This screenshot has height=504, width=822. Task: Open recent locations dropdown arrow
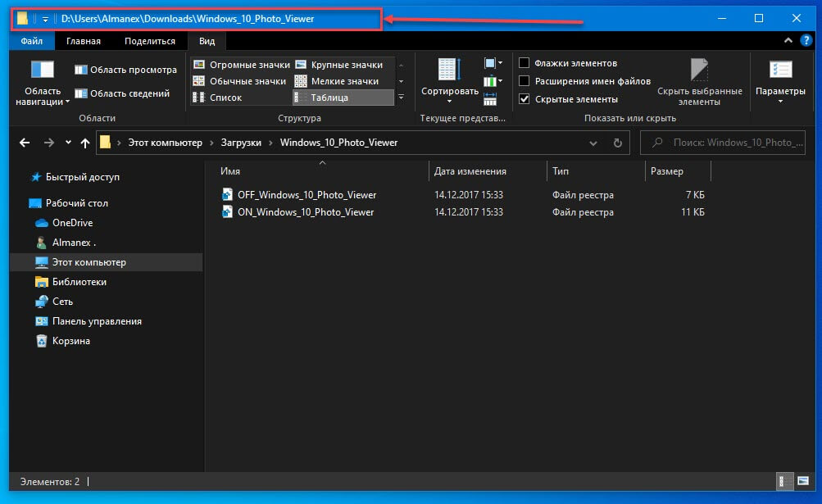click(x=68, y=143)
